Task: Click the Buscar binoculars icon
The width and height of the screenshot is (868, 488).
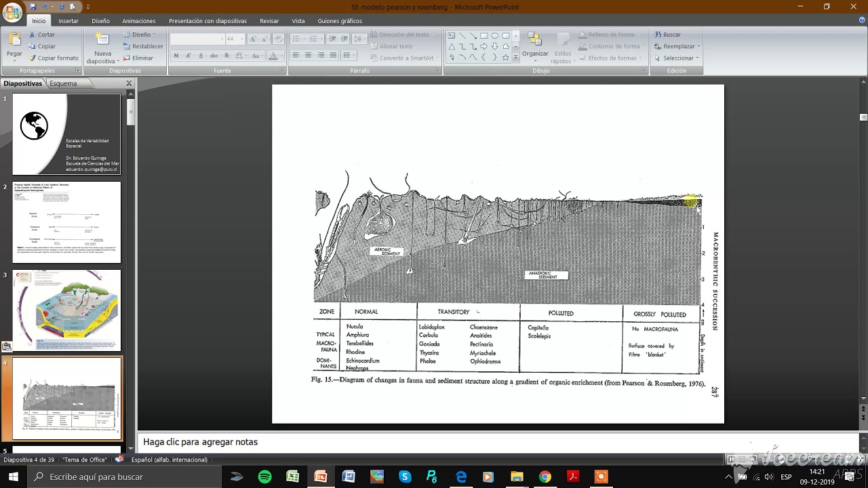Action: tap(658, 35)
